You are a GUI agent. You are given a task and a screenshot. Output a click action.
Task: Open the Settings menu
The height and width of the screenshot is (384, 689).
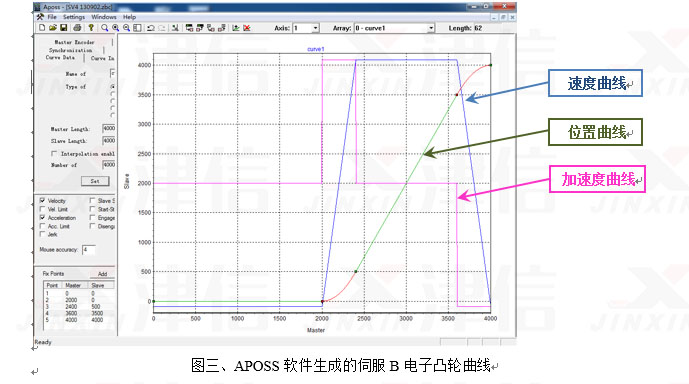[x=73, y=17]
